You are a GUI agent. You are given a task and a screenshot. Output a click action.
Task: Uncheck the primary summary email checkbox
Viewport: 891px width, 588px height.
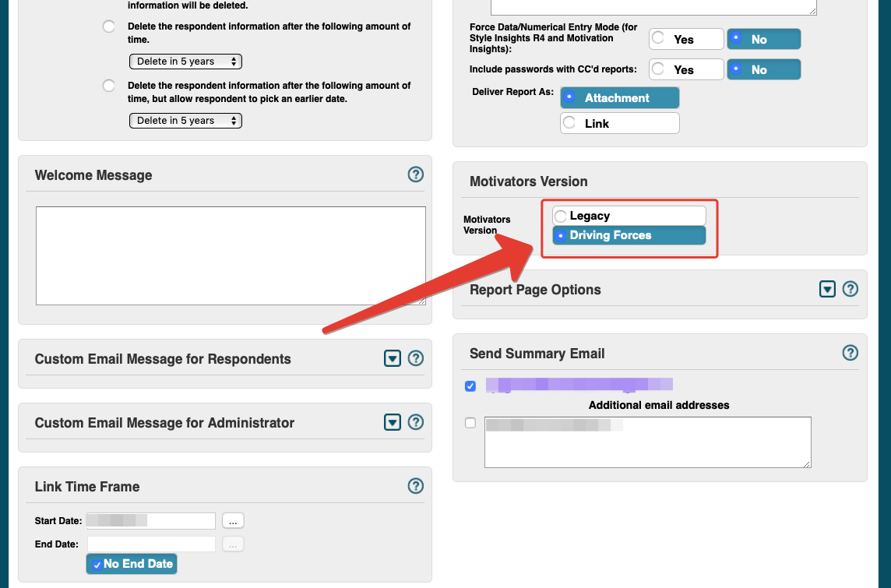470,386
